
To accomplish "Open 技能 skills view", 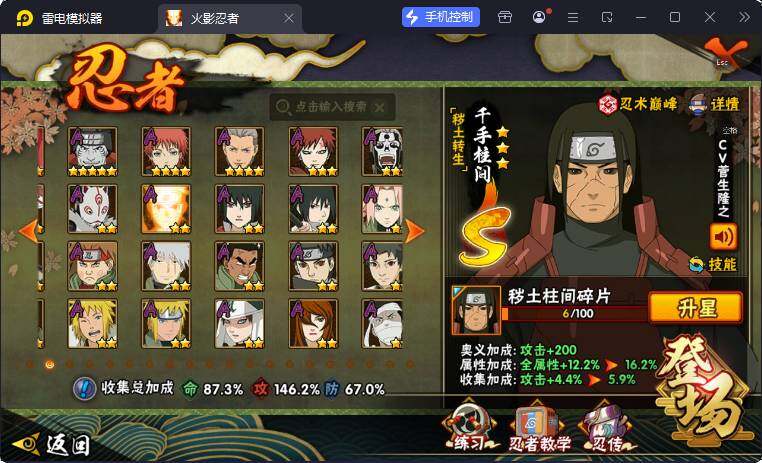I will pyautogui.click(x=713, y=264).
